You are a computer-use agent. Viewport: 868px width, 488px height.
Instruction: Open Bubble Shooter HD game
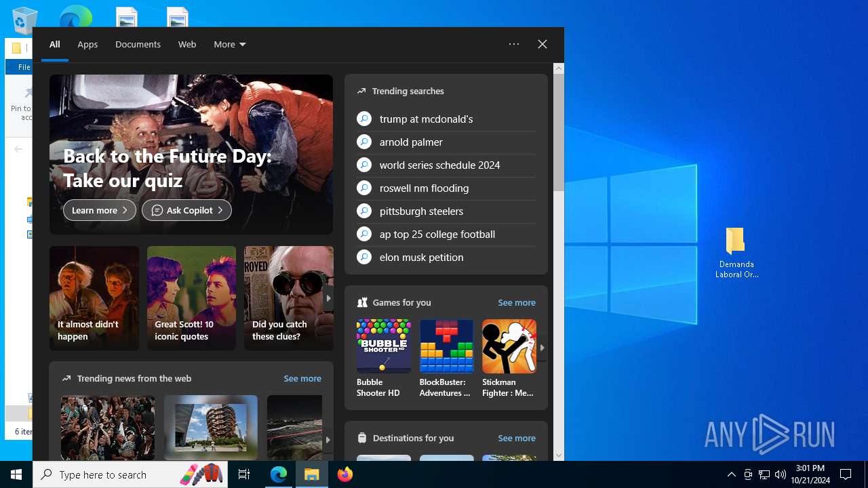point(384,359)
